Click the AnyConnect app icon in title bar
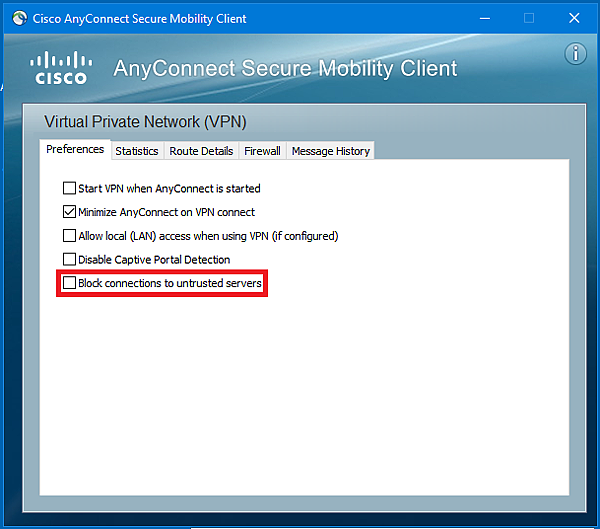 click(x=20, y=18)
